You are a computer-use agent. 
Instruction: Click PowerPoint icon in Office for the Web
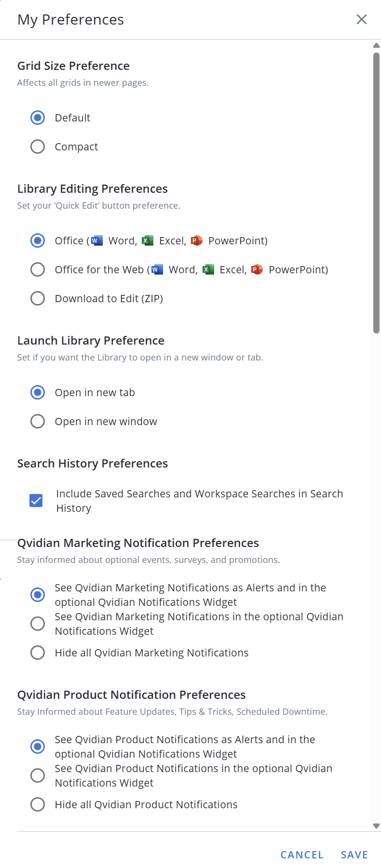pyautogui.click(x=257, y=269)
